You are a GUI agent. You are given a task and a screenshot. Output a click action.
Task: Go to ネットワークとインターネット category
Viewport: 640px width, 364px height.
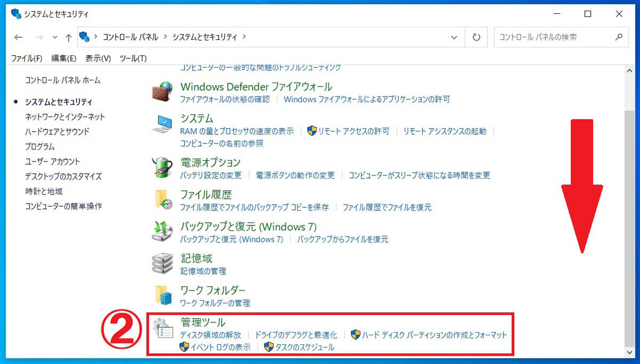[65, 116]
